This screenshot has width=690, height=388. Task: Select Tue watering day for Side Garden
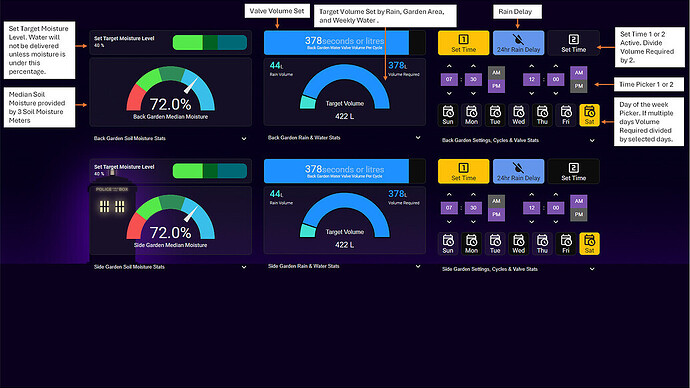point(495,244)
